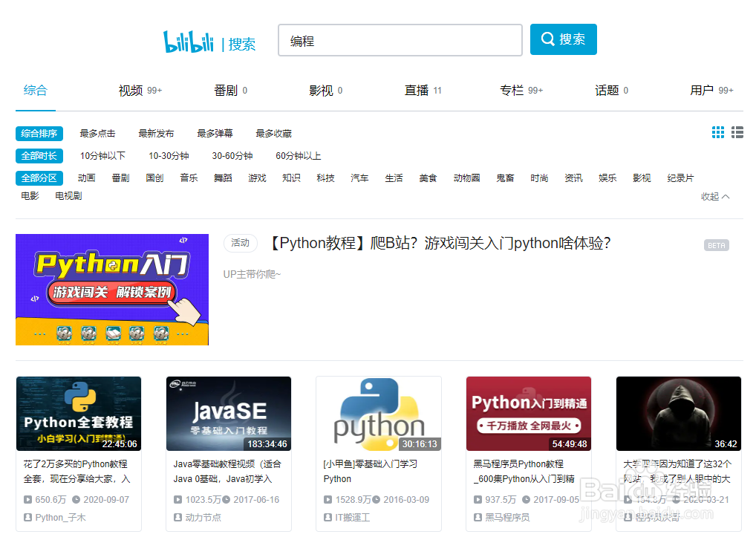Filter duration to 30-60分钟
The height and width of the screenshot is (540, 756).
[x=232, y=156]
